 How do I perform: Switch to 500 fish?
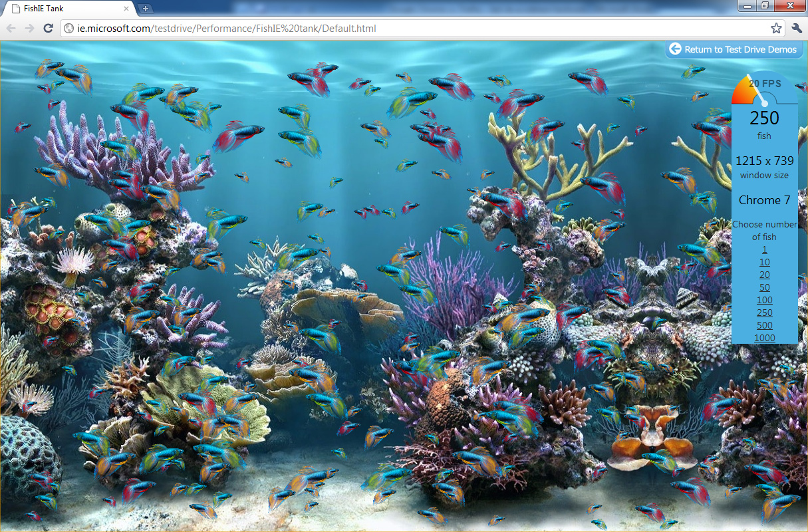765,325
